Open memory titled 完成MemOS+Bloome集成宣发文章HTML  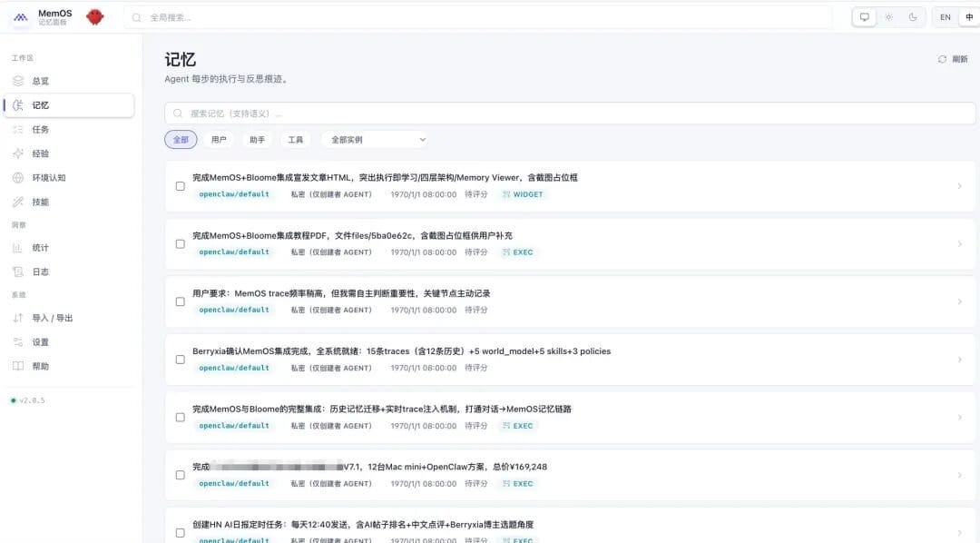[385, 178]
